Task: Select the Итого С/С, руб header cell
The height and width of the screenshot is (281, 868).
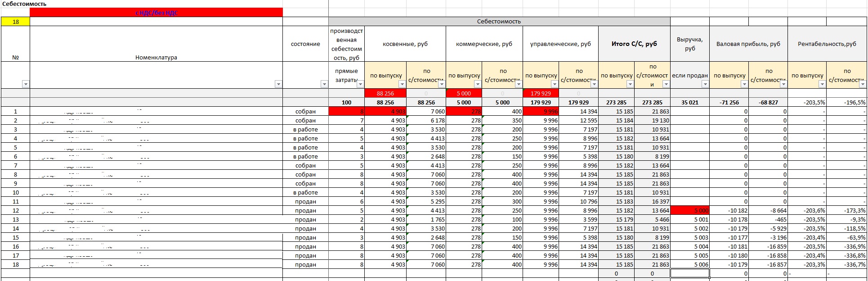Action: [x=634, y=44]
